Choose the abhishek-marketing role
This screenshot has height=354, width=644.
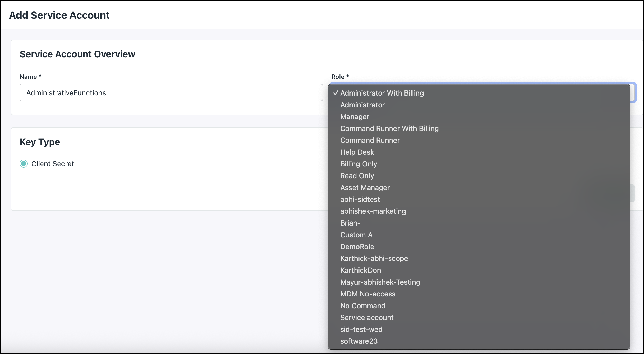(373, 211)
